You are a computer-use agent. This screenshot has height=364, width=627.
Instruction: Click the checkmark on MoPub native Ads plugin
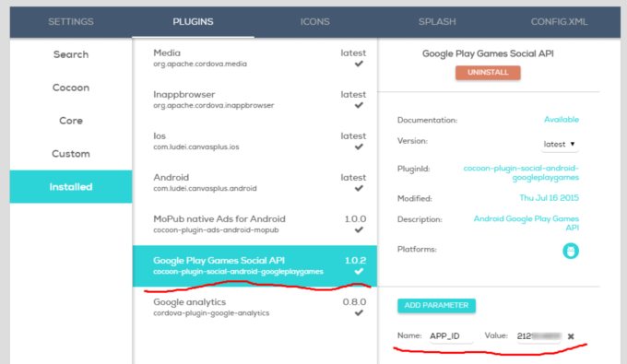click(x=359, y=229)
